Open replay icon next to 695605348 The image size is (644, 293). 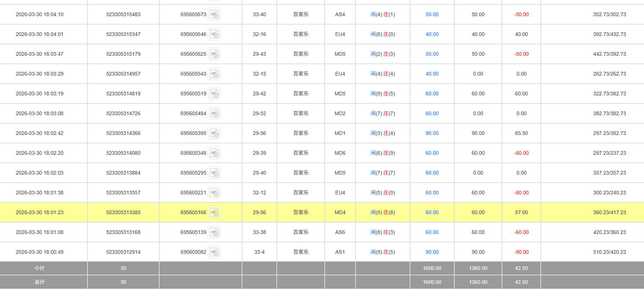point(214,153)
